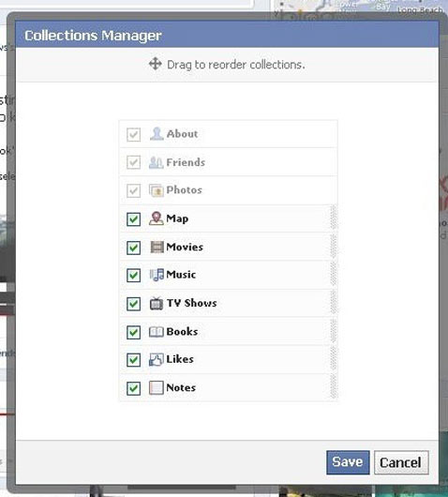
Task: Toggle the Notes collection checkbox
Action: (x=133, y=388)
